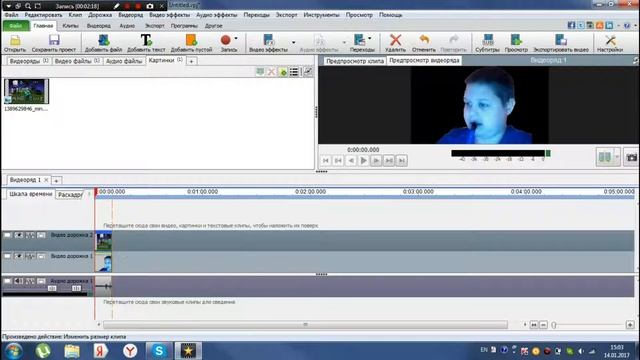Screen dimensions: 640x360
Task: Open the Дорожка menu
Action: coord(100,15)
